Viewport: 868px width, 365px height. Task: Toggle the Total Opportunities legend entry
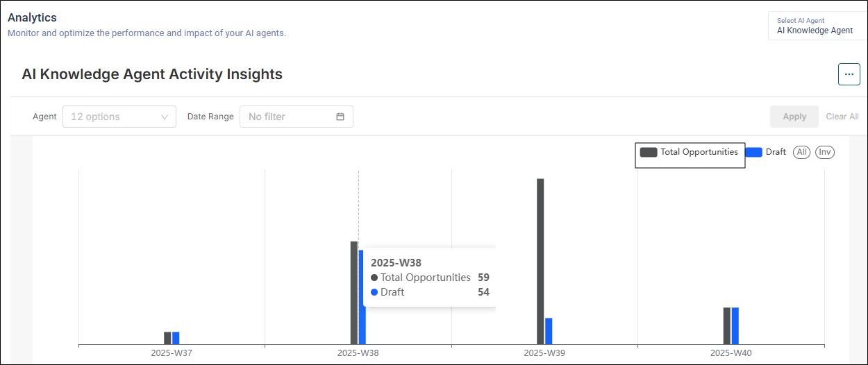(690, 153)
